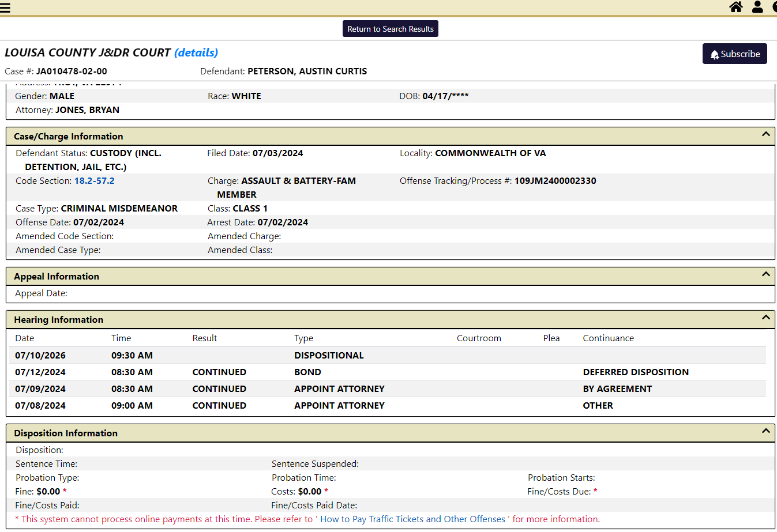Click the Result column header
777x532 pixels.
coord(205,338)
